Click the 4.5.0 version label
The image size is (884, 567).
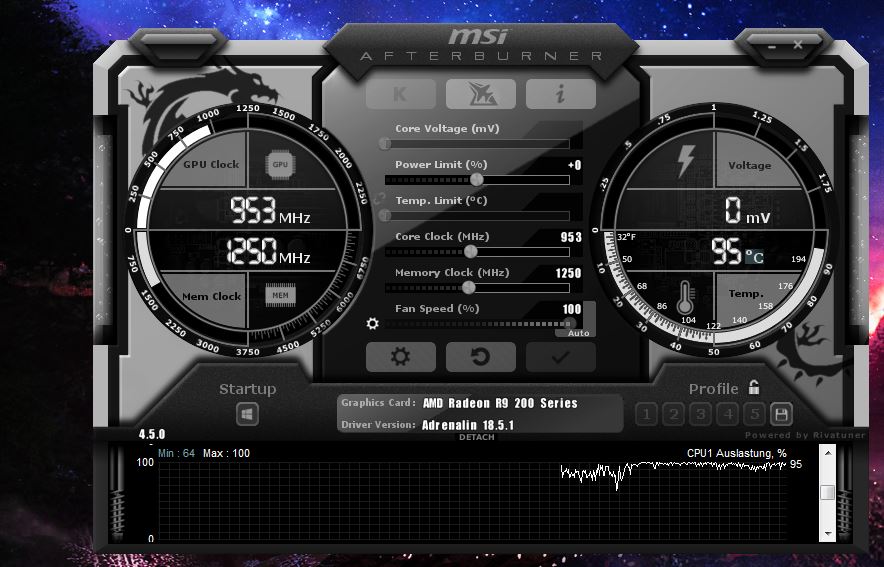coord(152,435)
